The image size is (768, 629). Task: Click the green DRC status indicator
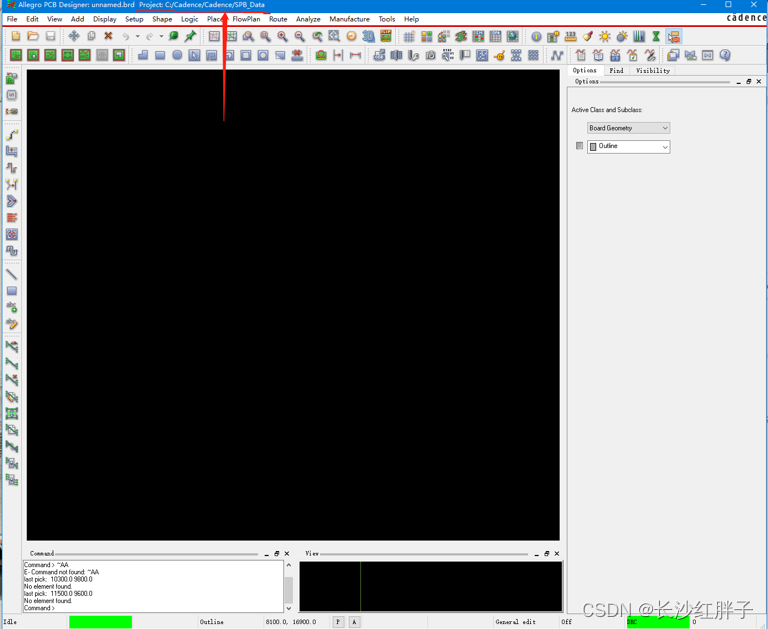pos(657,622)
